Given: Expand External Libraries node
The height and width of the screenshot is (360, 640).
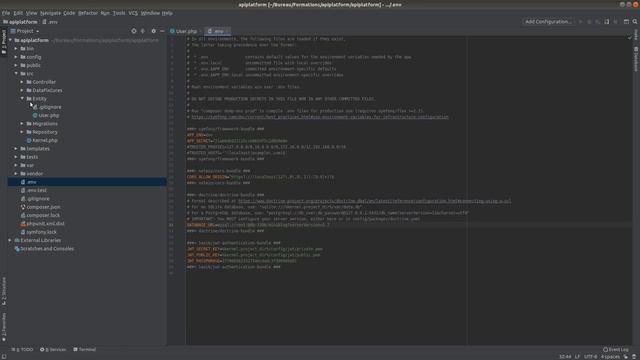Looking at the screenshot, I should coord(10,240).
